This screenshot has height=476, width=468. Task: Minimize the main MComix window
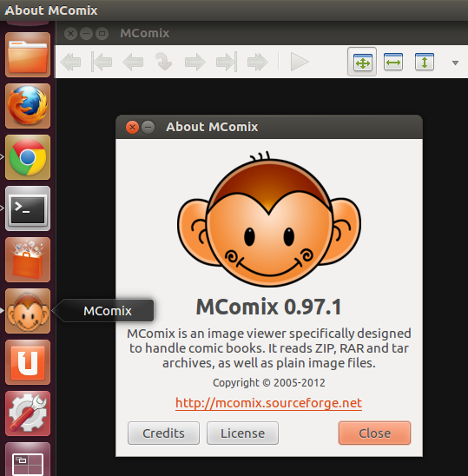pyautogui.click(x=86, y=33)
